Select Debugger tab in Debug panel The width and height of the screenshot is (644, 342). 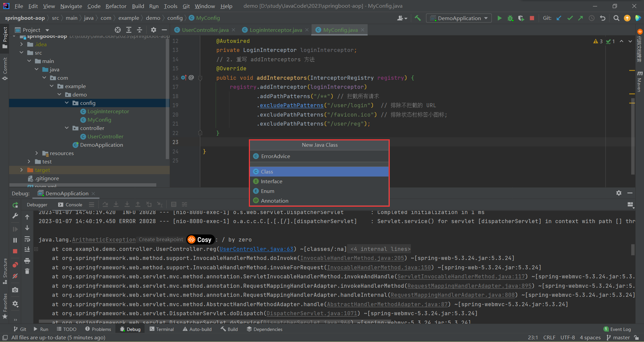point(37,205)
